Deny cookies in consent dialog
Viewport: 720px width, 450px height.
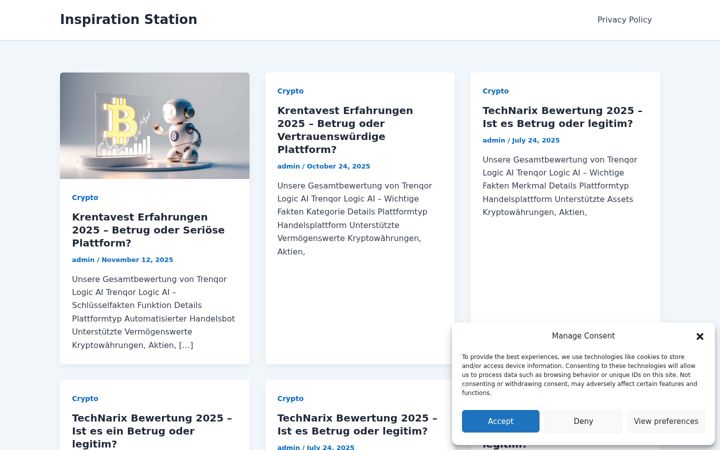pyautogui.click(x=583, y=421)
